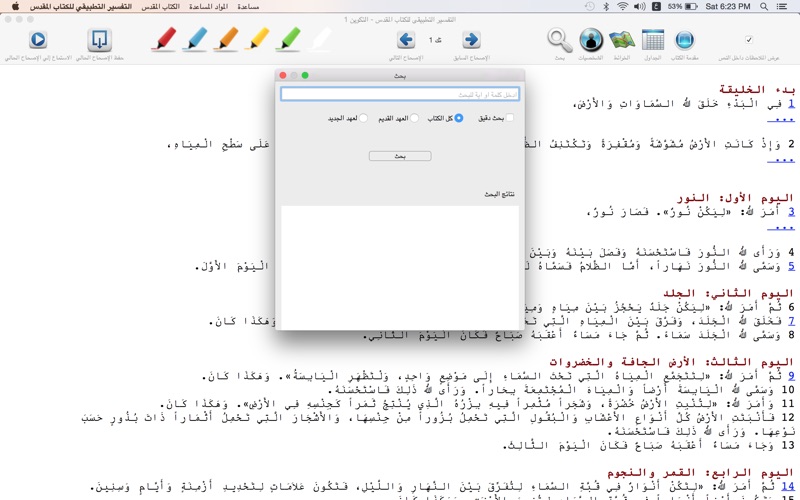Open verse 14 number link
The width and height of the screenshot is (800, 500).
click(x=788, y=486)
